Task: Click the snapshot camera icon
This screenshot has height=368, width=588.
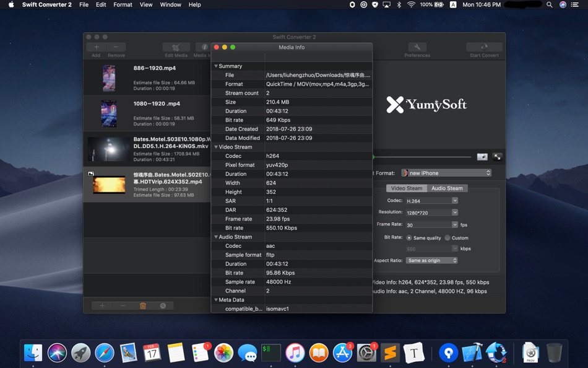Action: click(x=482, y=157)
